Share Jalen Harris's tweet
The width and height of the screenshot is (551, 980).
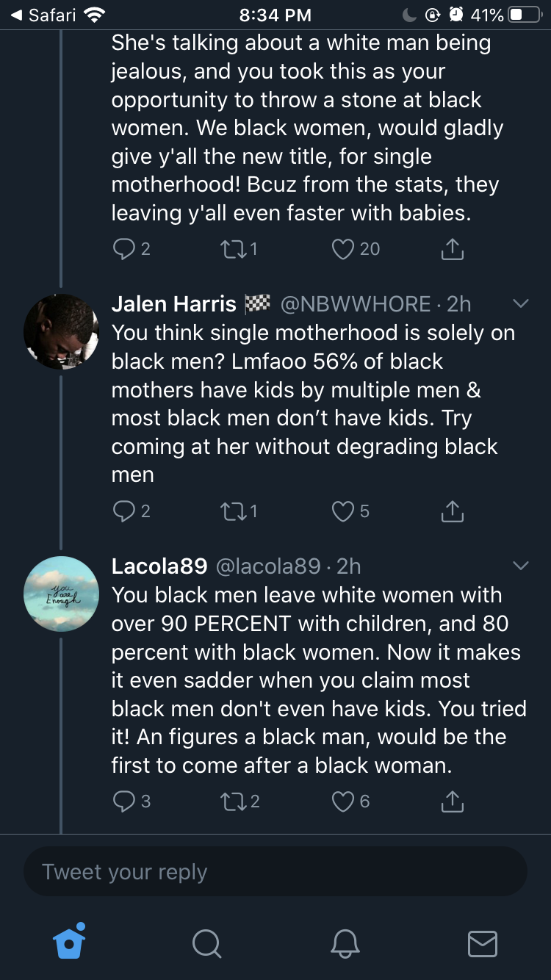[x=453, y=511]
